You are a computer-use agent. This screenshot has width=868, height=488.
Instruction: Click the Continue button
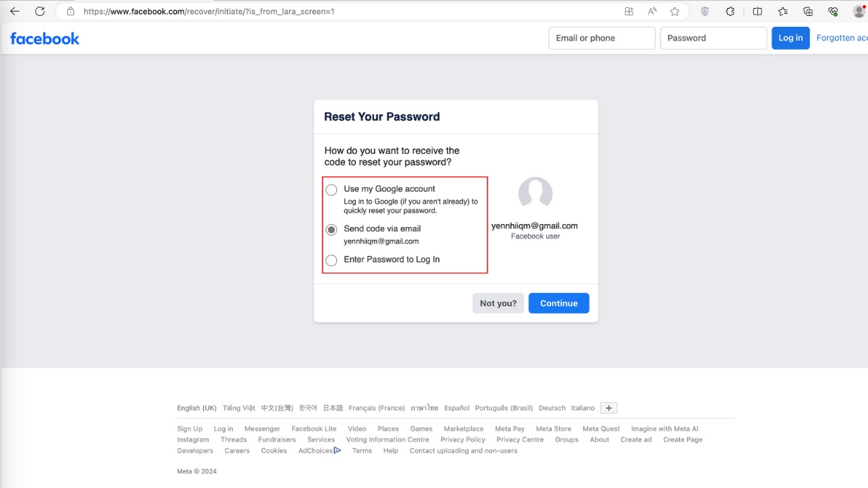pyautogui.click(x=558, y=303)
